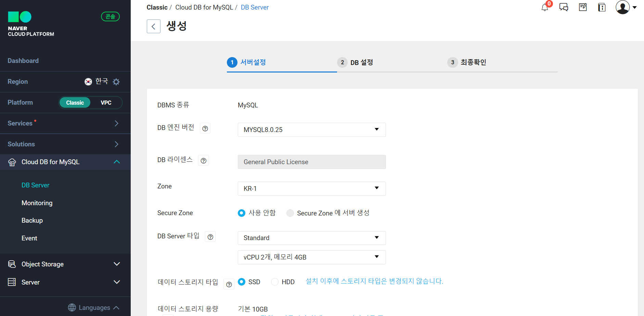Show help for 데이터 스토리지 타입
Image resolution: width=644 pixels, height=316 pixels.
click(229, 284)
